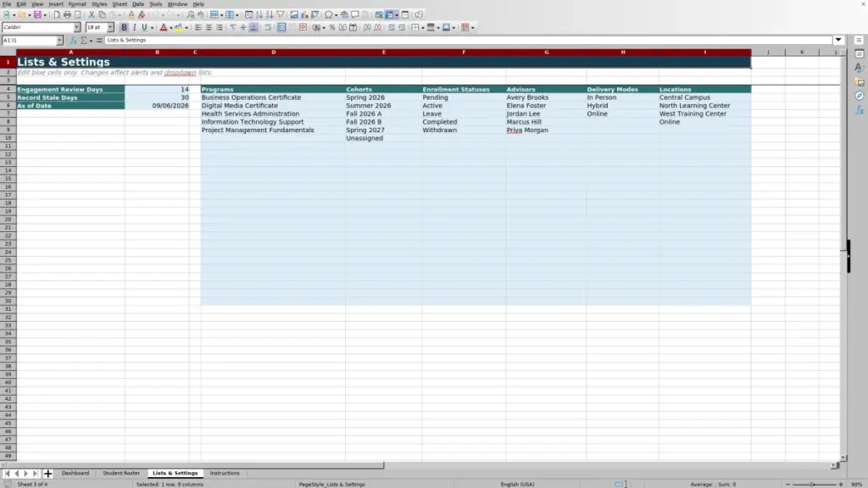868x488 pixels.
Task: Switch to the Dashboard sheet tab
Action: [75, 473]
